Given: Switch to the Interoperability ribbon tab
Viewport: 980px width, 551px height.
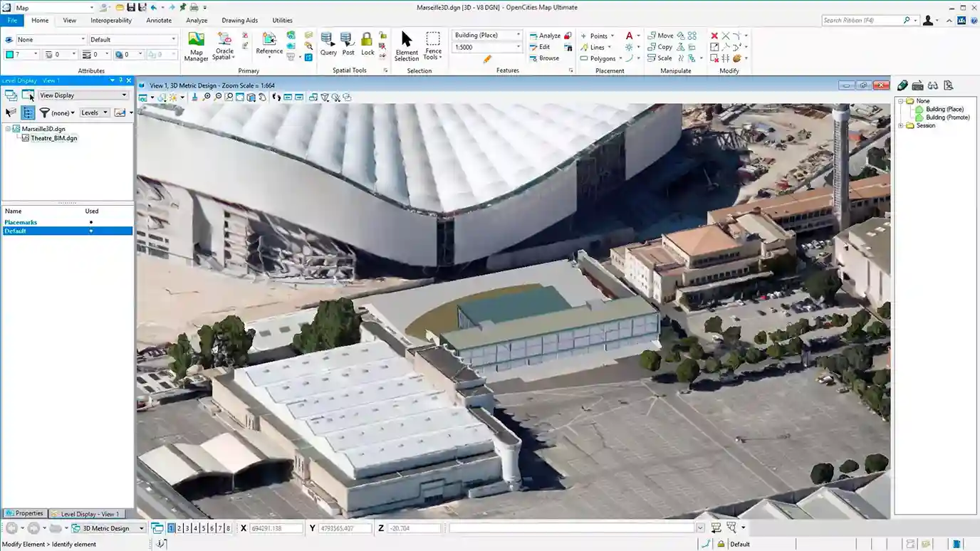Looking at the screenshot, I should click(x=111, y=20).
